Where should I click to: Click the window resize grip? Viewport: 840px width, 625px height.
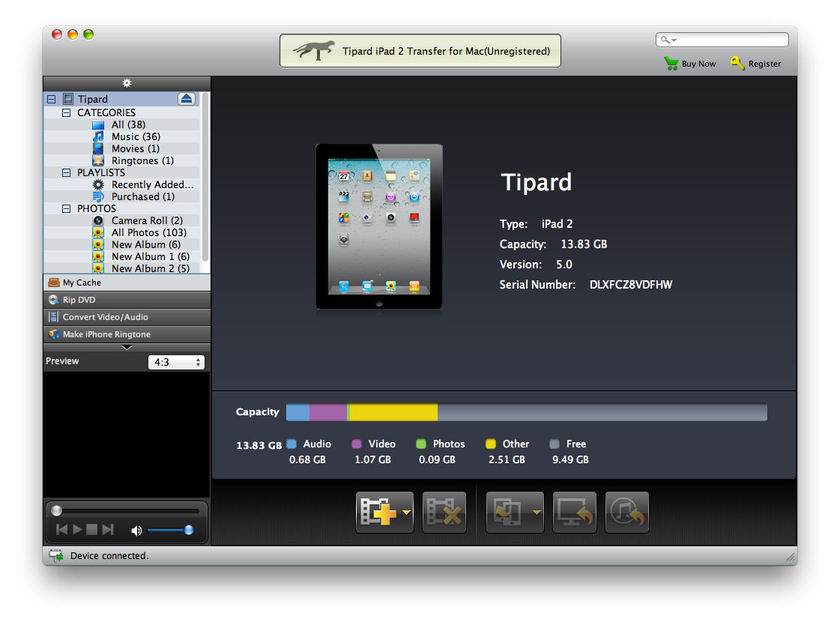click(x=791, y=558)
